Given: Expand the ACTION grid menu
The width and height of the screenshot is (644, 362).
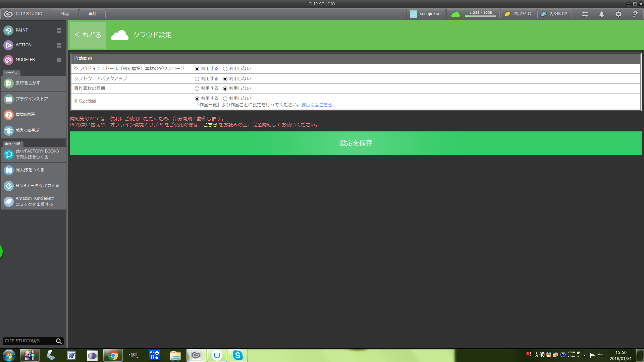Looking at the screenshot, I should [x=59, y=45].
